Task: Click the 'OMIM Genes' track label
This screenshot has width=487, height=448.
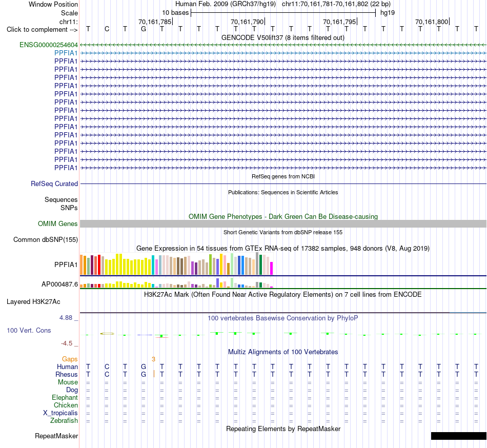Action: 58,224
